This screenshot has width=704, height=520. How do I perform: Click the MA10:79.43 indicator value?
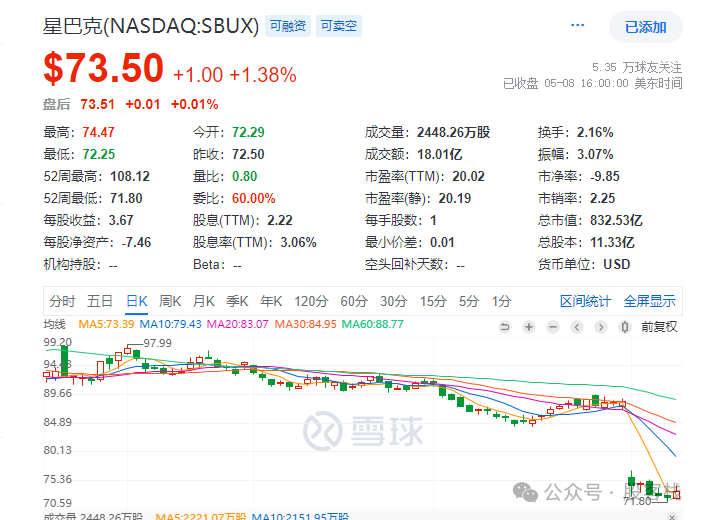[x=170, y=324]
